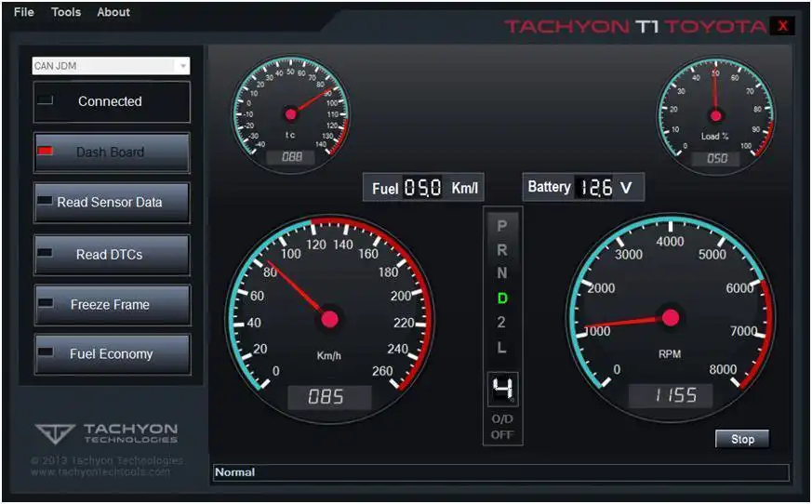
Task: Click the RPM digital readout 1155
Action: (671, 396)
